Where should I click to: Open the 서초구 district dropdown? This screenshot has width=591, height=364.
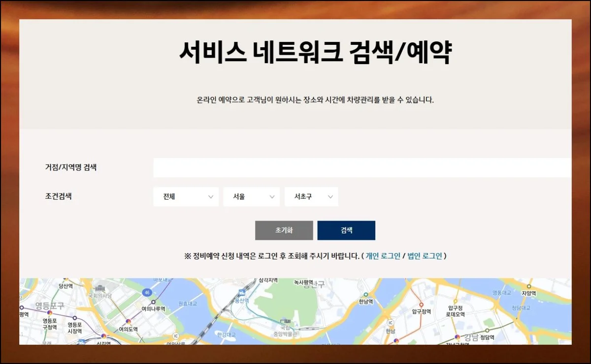pos(311,197)
